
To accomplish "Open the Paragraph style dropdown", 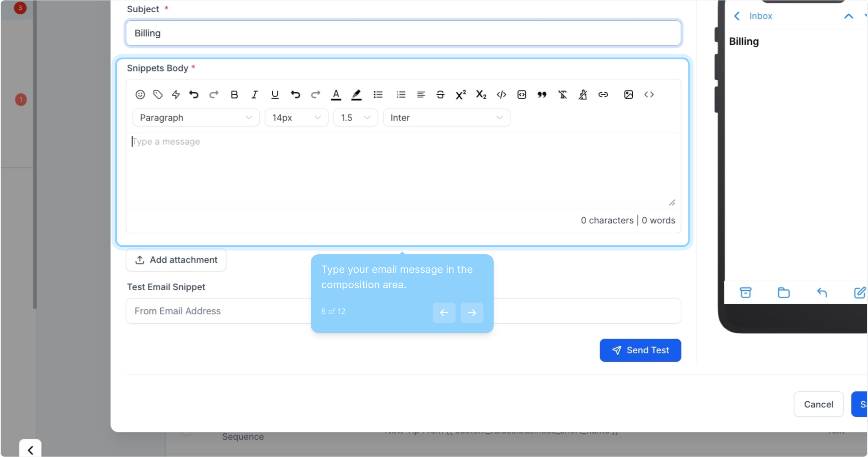I will [x=196, y=118].
